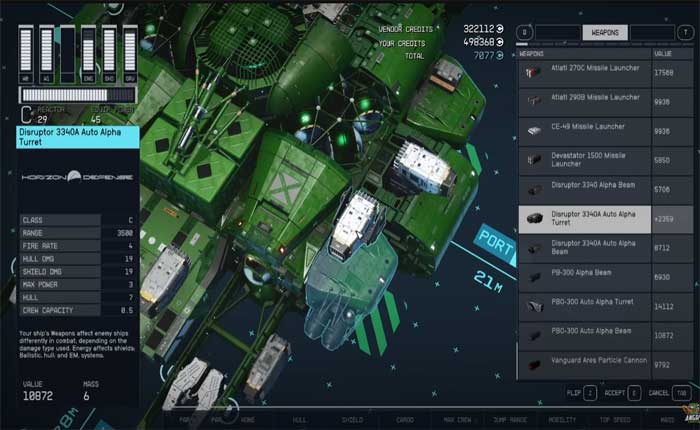The image size is (700, 430).
Task: Click the CE-49 Missile Launcher thumbnail icon
Action: point(532,130)
